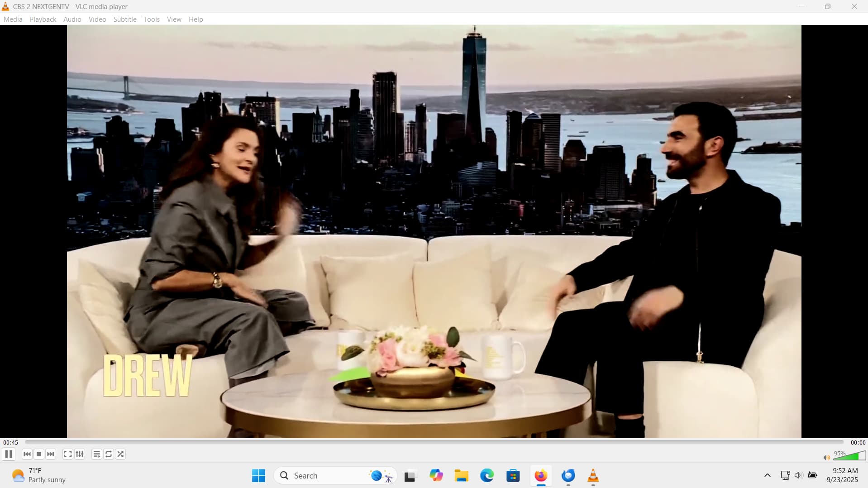The height and width of the screenshot is (488, 868).
Task: Expand the Tools menu
Action: [152, 19]
